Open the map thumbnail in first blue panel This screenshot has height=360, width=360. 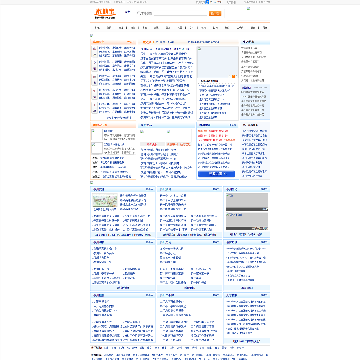(105, 201)
